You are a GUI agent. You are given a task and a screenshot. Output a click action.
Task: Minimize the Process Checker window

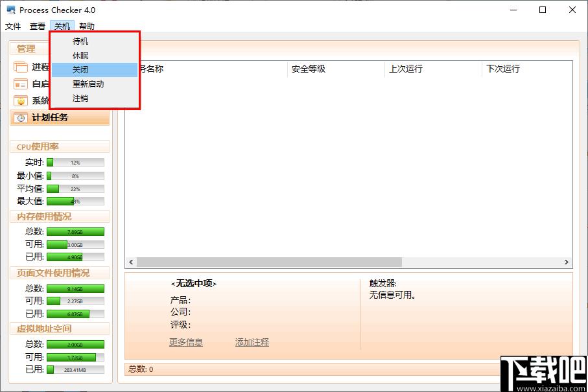(x=513, y=10)
